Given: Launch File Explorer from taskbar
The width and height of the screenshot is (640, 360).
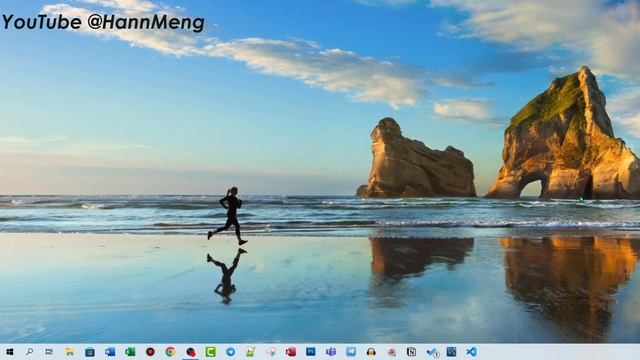Looking at the screenshot, I should pos(70,352).
